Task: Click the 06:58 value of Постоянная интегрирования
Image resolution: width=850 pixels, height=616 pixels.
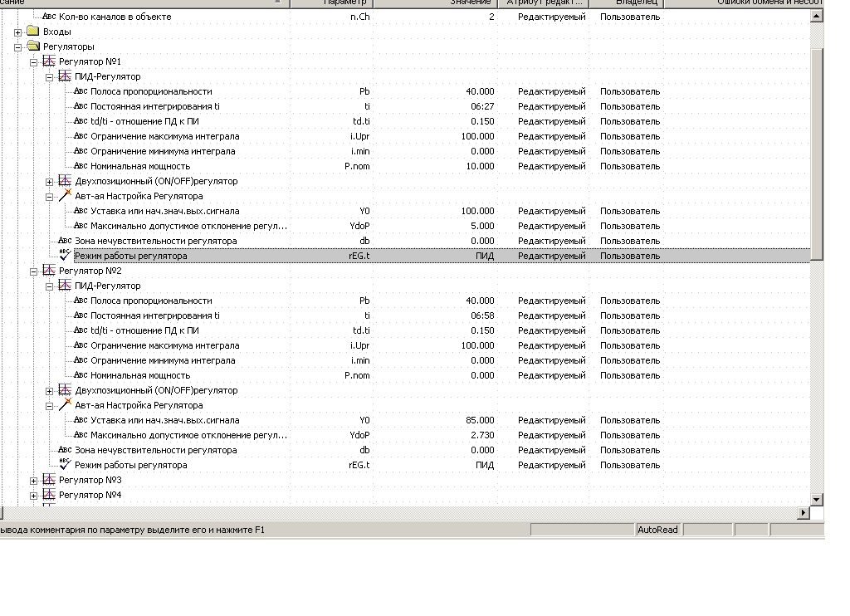Action: click(x=482, y=315)
